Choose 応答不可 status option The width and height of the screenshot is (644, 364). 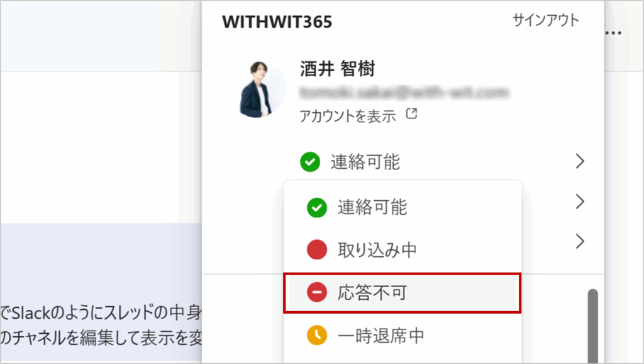402,293
